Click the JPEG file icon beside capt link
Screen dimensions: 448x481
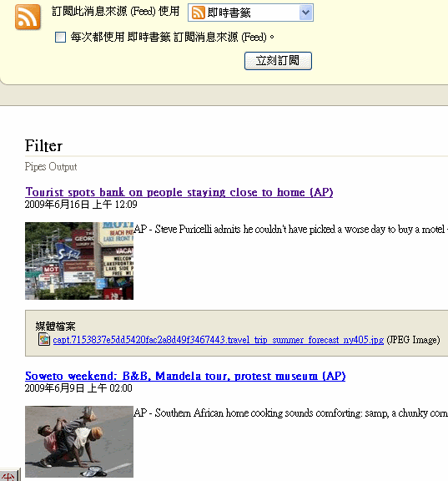(x=44, y=339)
